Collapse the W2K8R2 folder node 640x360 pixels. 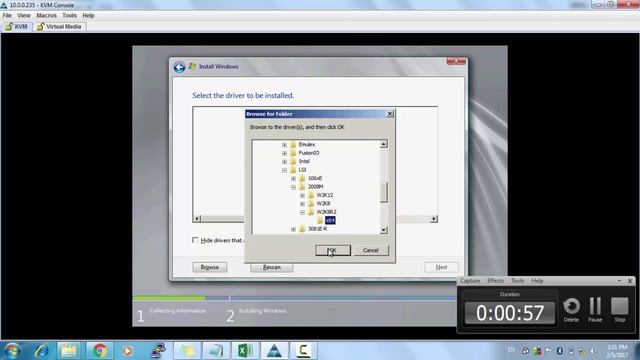pyautogui.click(x=302, y=212)
